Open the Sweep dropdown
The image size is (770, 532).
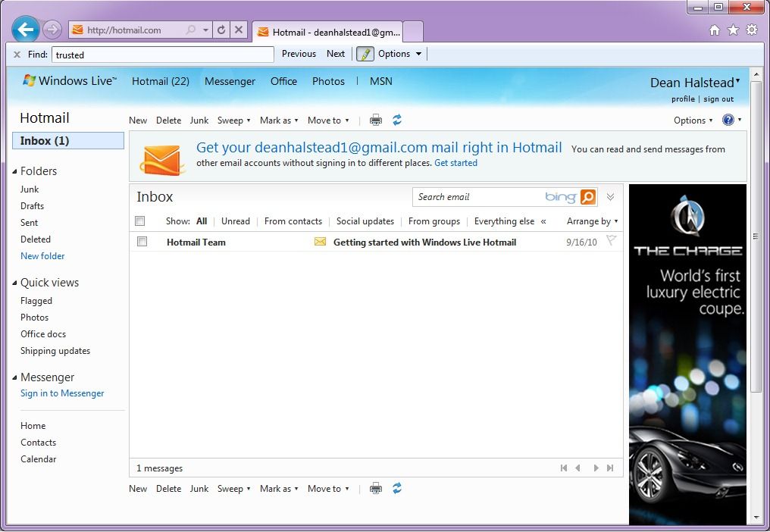(x=233, y=120)
